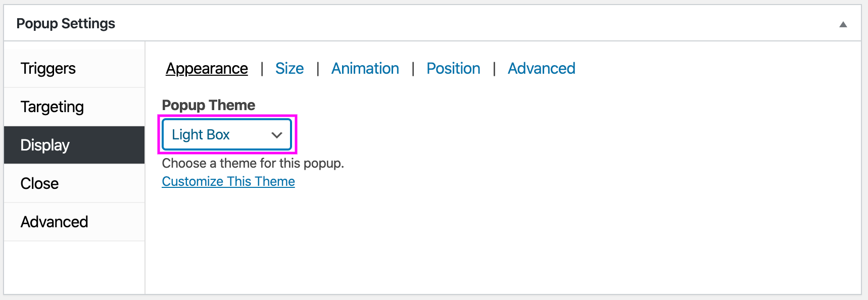Click the Light Box text in the select box
Screen dimensions: 868x300
click(201, 134)
